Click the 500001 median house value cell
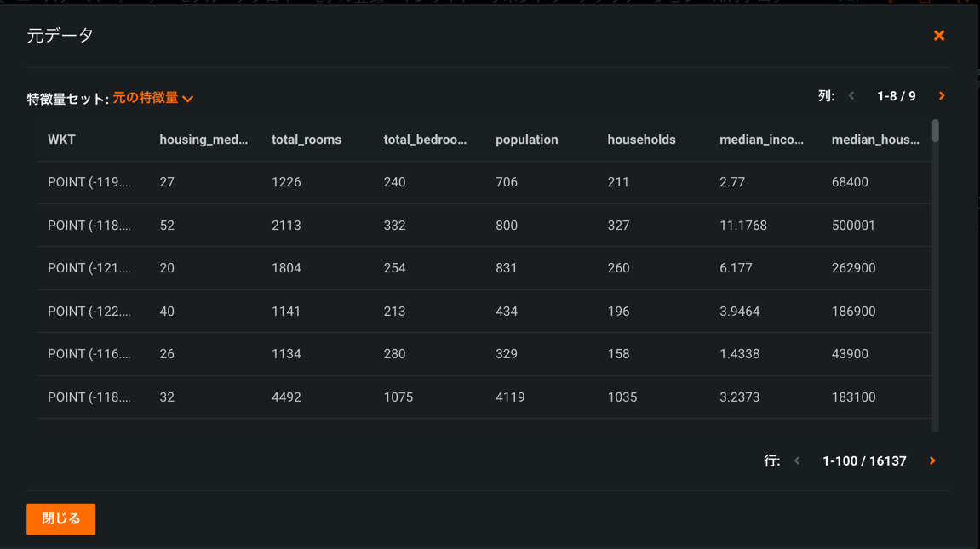980x549 pixels. 853,226
